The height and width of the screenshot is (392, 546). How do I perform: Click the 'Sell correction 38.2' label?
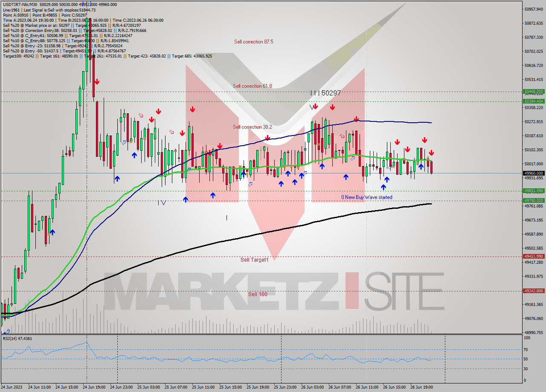(x=253, y=127)
